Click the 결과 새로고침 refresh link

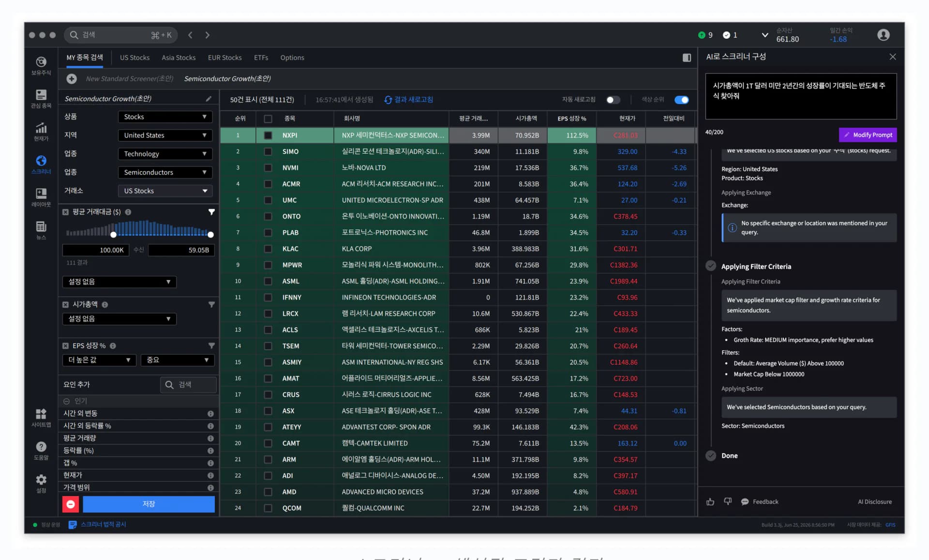click(409, 100)
